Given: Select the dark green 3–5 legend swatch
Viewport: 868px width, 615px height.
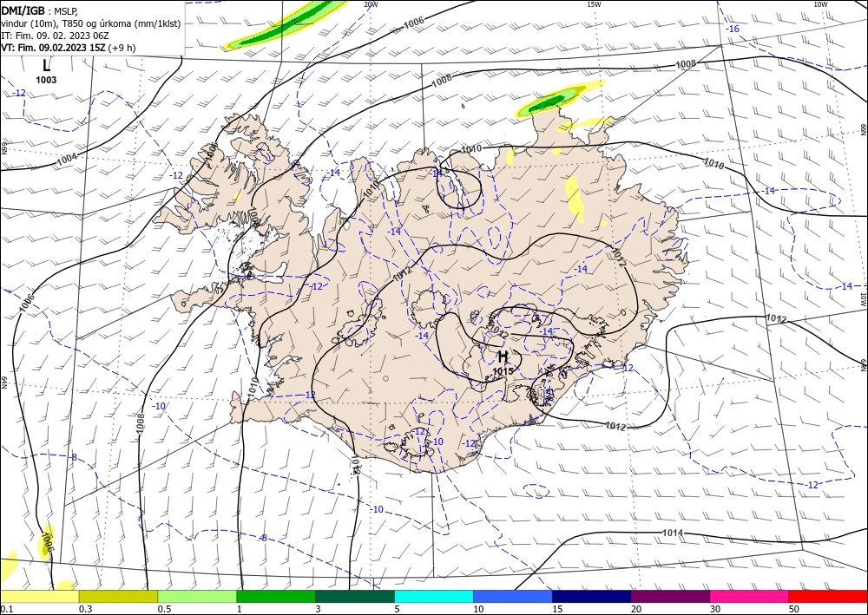Looking at the screenshot, I should [355, 596].
